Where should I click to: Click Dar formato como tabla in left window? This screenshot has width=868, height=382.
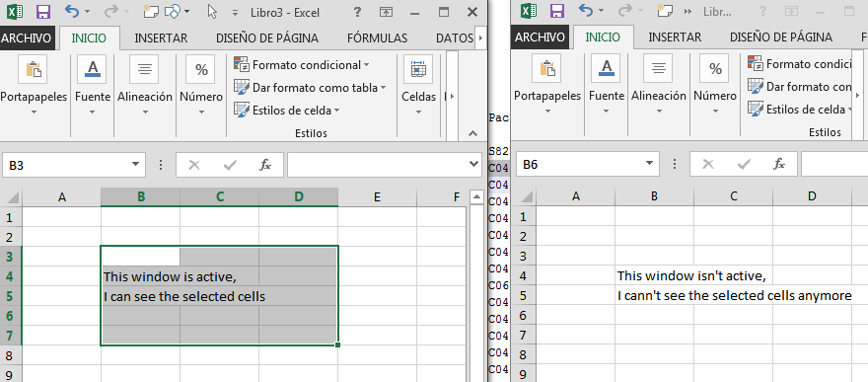(310, 88)
